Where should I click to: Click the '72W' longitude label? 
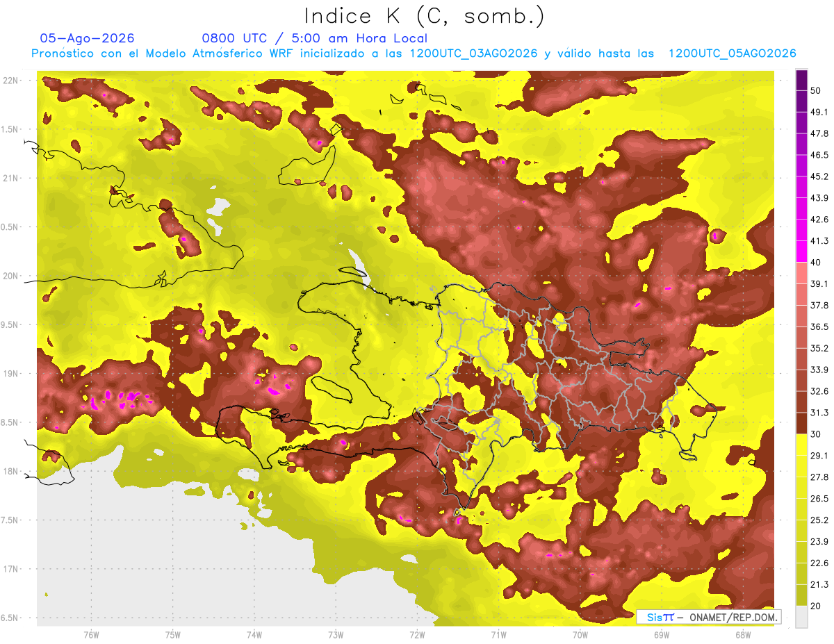417,634
